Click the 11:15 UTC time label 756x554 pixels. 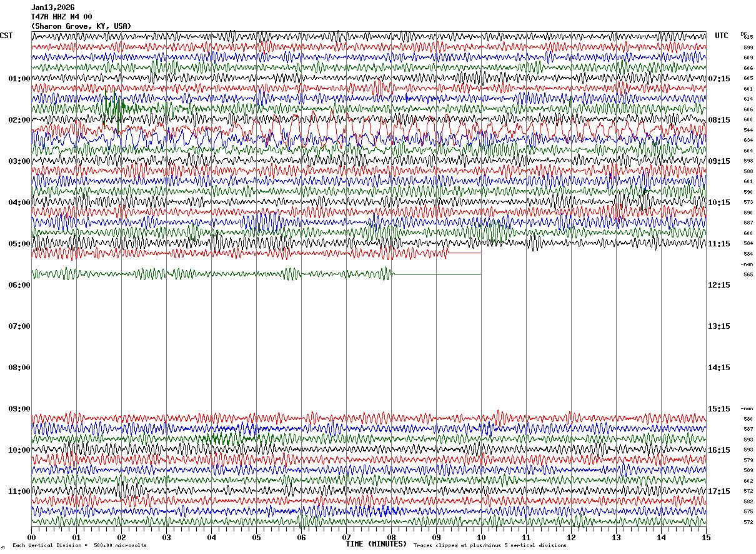coord(719,244)
